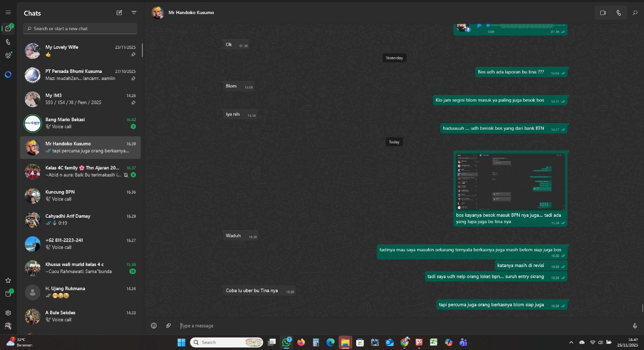Open Archived chats in the sidebar

[8, 294]
